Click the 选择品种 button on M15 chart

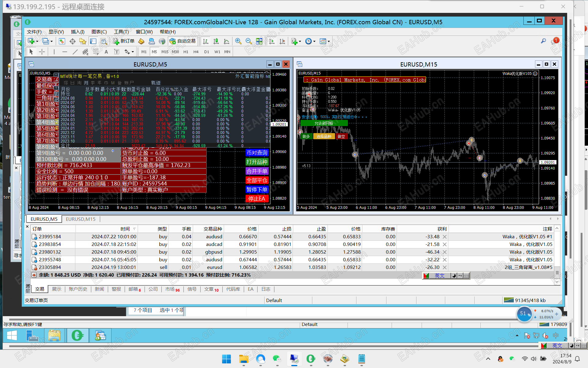[324, 136]
